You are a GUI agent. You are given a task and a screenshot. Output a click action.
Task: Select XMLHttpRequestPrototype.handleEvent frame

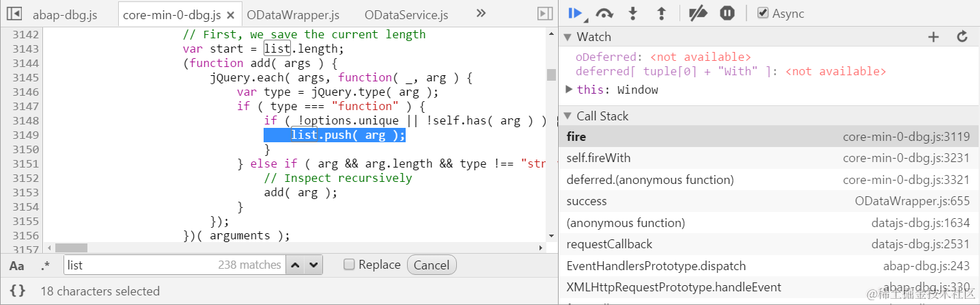769,287
